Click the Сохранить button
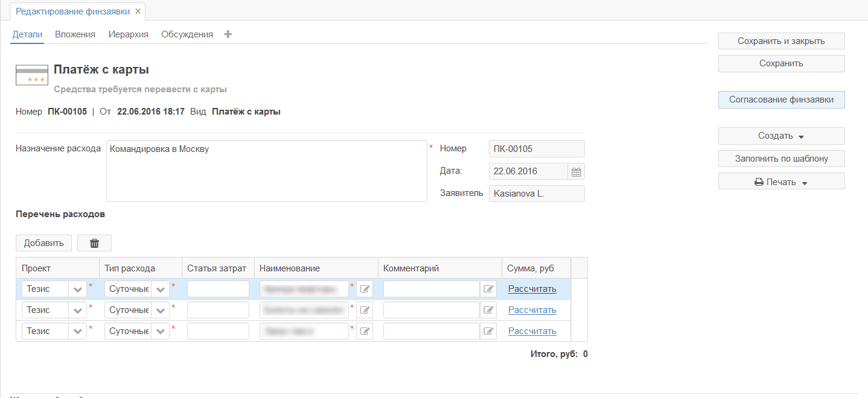The width and height of the screenshot is (868, 398). 781,63
